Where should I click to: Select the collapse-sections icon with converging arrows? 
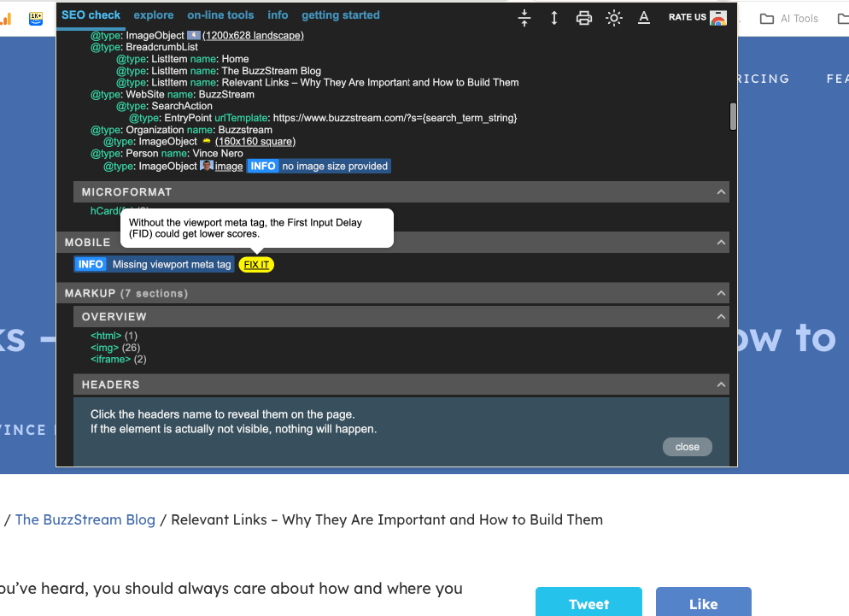pyautogui.click(x=524, y=17)
